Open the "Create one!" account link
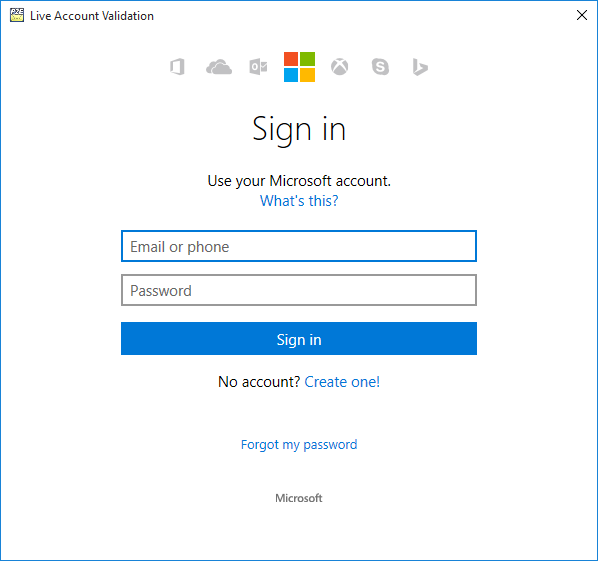The width and height of the screenshot is (598, 561). coord(342,382)
